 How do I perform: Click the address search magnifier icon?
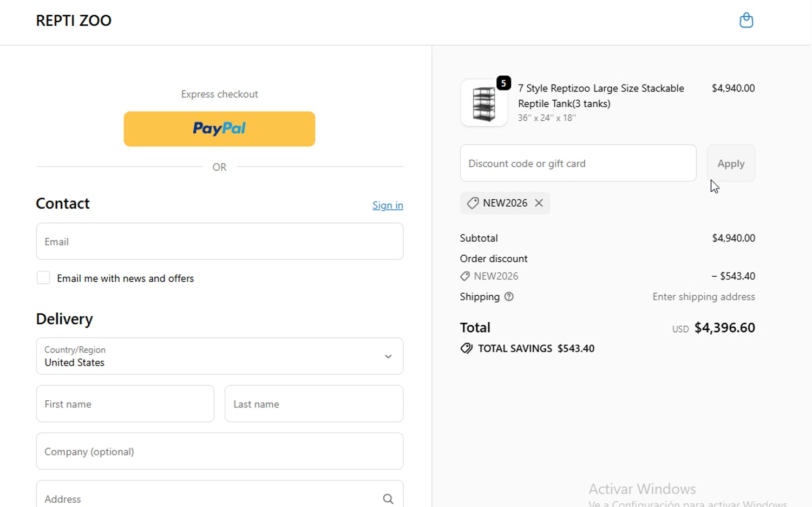pyautogui.click(x=388, y=499)
